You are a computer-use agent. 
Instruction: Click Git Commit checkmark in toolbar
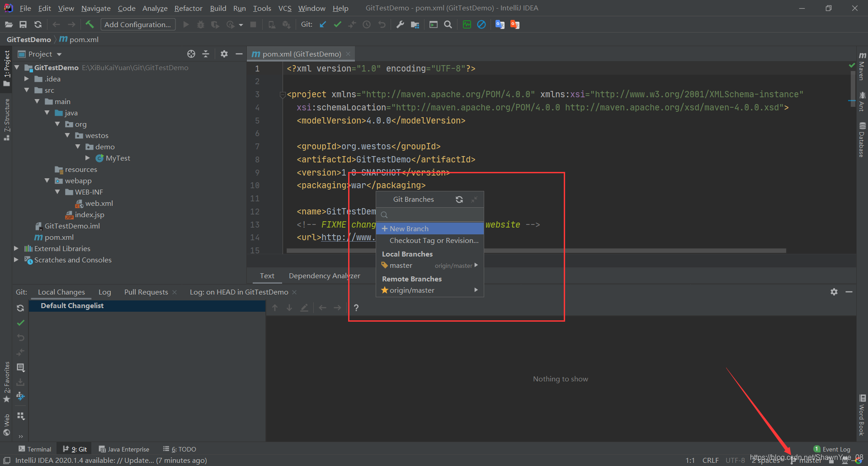click(x=337, y=24)
